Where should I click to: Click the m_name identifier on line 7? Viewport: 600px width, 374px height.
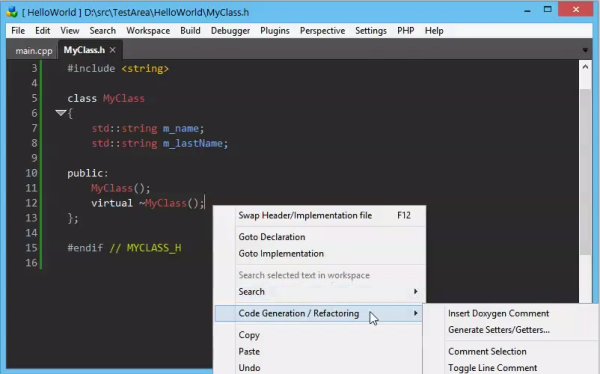pyautogui.click(x=181, y=128)
